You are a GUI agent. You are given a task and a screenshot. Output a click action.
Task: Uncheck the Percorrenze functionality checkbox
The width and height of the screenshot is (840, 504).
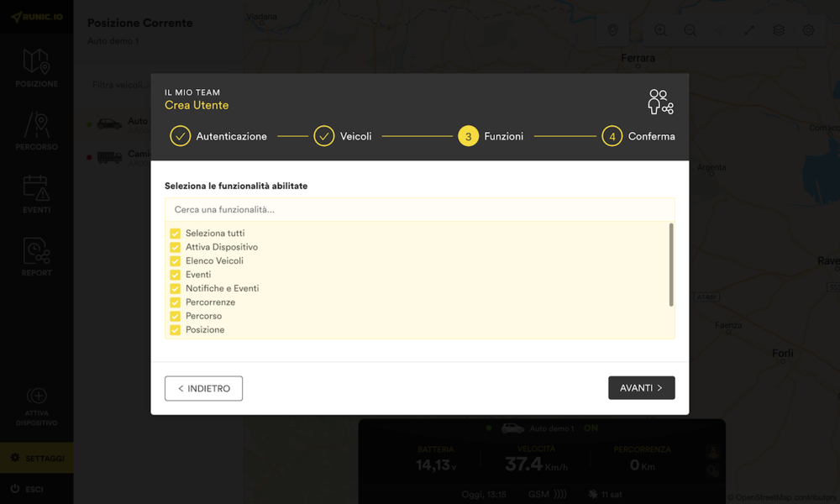(176, 302)
